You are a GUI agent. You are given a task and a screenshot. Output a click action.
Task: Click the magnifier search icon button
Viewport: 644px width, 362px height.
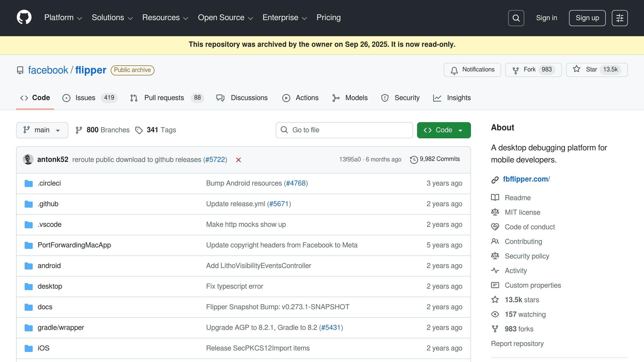click(x=516, y=18)
